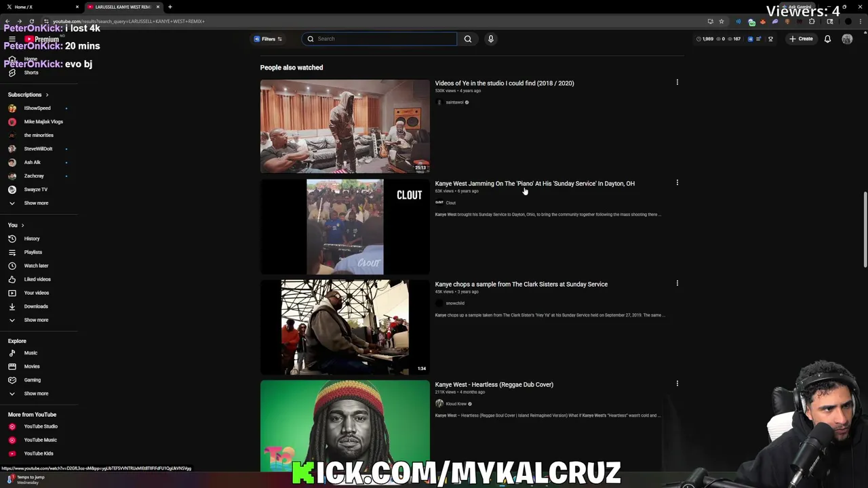Open Liked videos in sidebar

(x=39, y=279)
